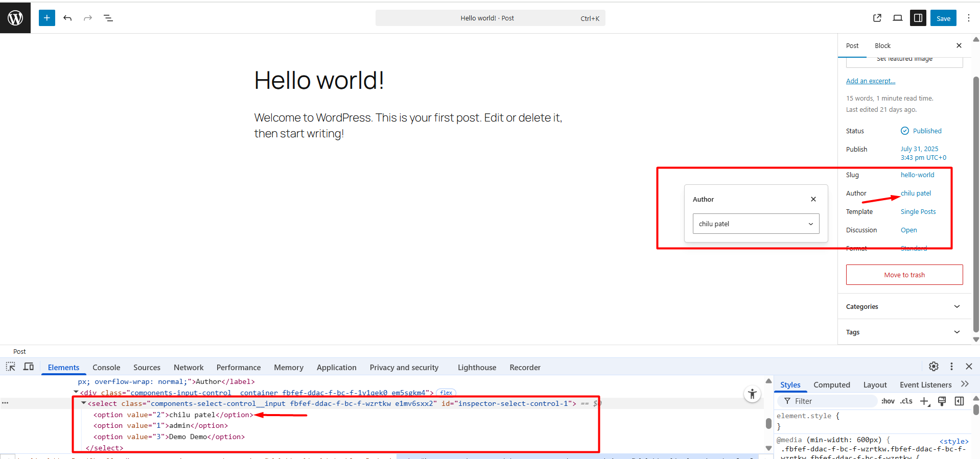Select an element in page inspector icon
The image size is (980, 459).
pos(11,367)
